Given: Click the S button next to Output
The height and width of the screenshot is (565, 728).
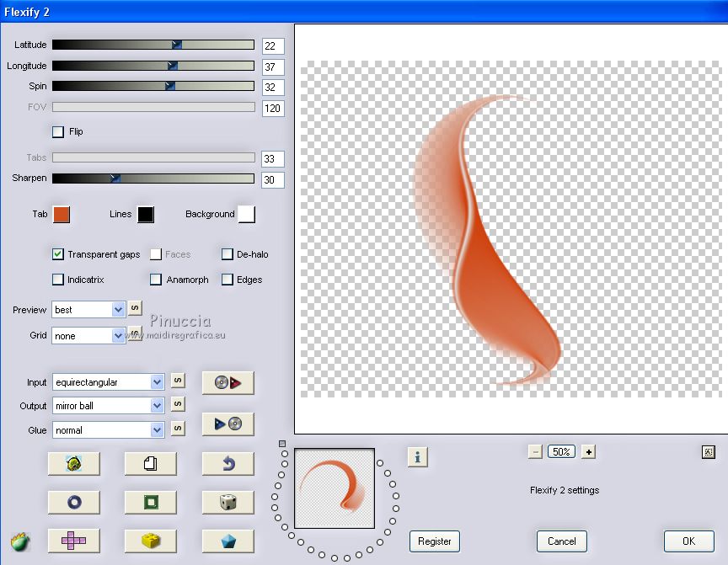Looking at the screenshot, I should click(178, 404).
